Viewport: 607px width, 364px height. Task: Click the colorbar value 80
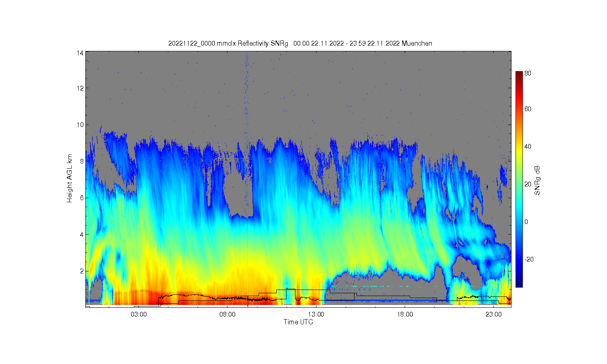[x=528, y=74]
